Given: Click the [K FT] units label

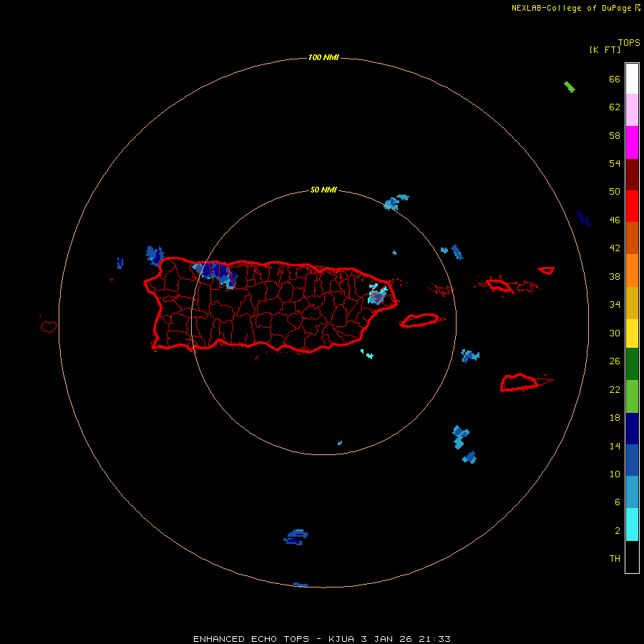Looking at the screenshot, I should [605, 49].
